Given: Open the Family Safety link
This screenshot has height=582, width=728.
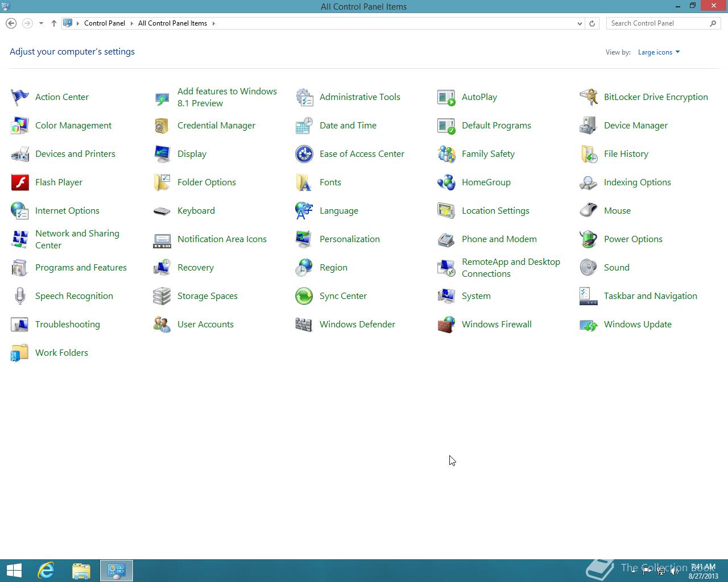Looking at the screenshot, I should 488,154.
